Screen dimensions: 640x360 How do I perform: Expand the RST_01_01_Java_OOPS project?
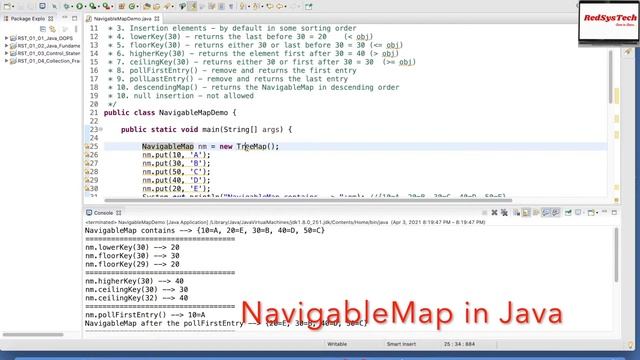pyautogui.click(x=6, y=38)
